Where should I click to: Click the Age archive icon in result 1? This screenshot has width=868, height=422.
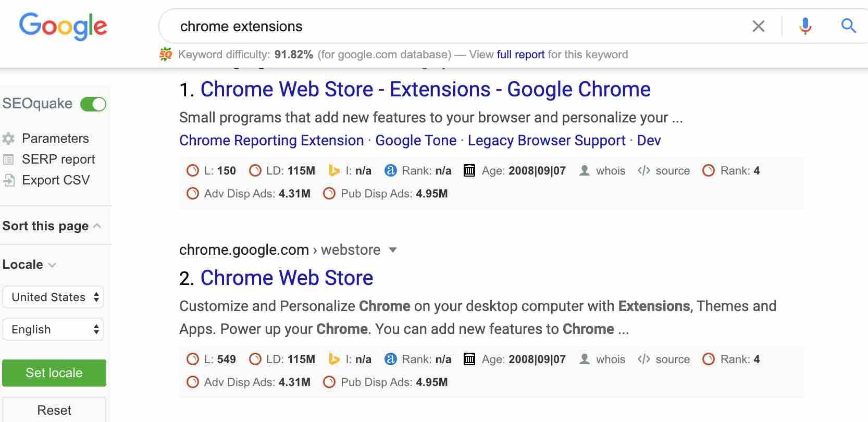469,170
